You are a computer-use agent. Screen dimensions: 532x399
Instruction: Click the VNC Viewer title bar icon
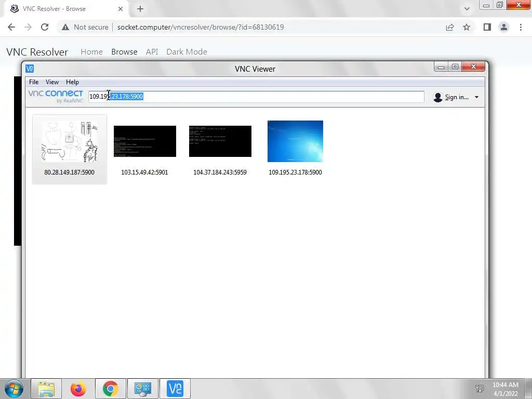coord(30,69)
